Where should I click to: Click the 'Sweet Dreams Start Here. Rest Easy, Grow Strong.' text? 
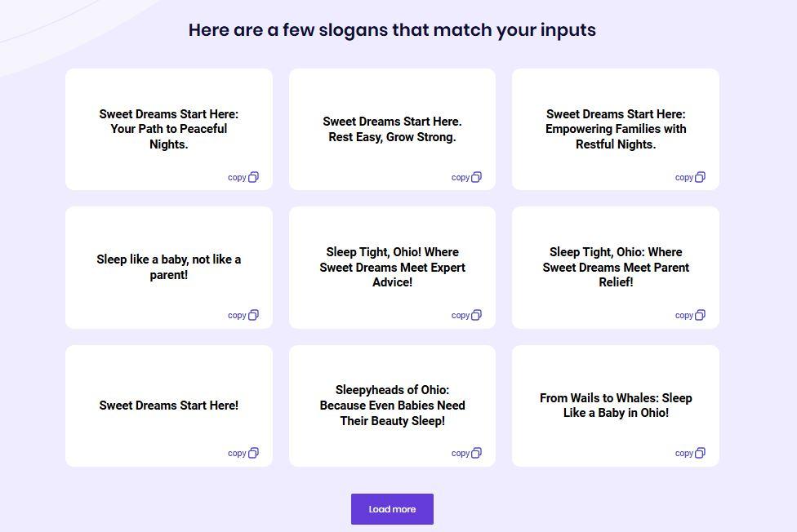click(x=392, y=129)
